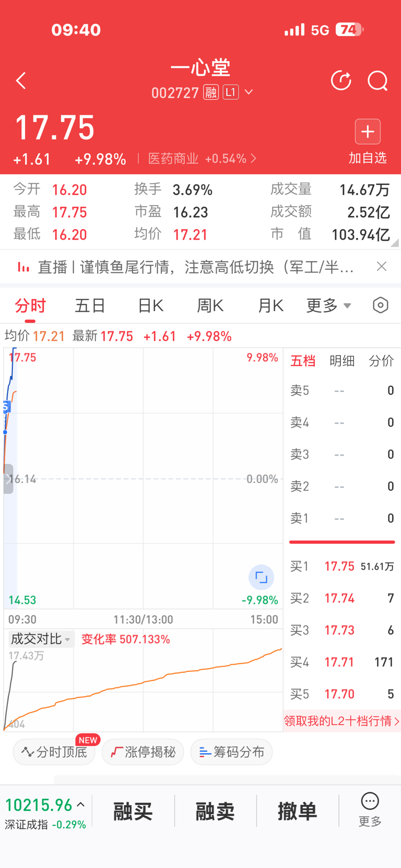Switch to 日K chart tab
Screen dimensions: 401x868
(151, 305)
